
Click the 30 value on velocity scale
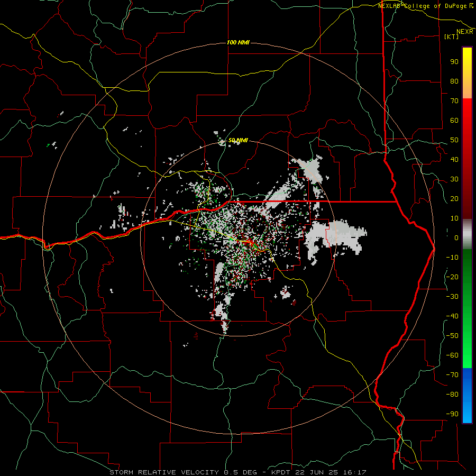[x=454, y=179]
